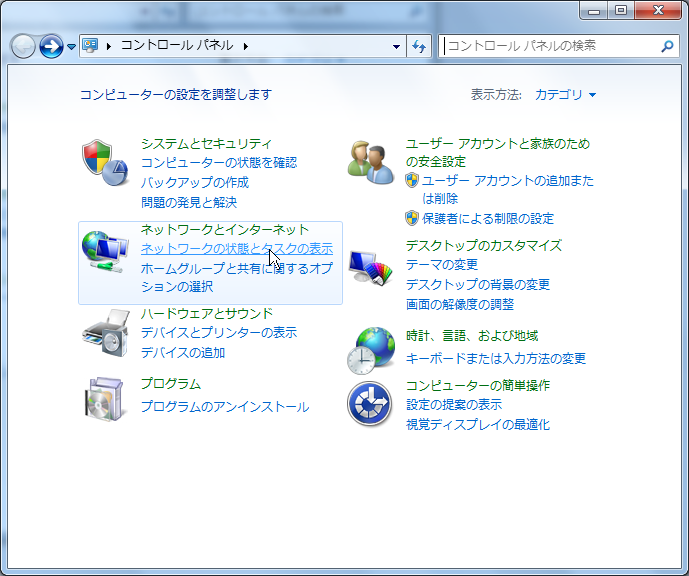
Task: Open デスクトップの背景の変更 link
Action: point(478,284)
